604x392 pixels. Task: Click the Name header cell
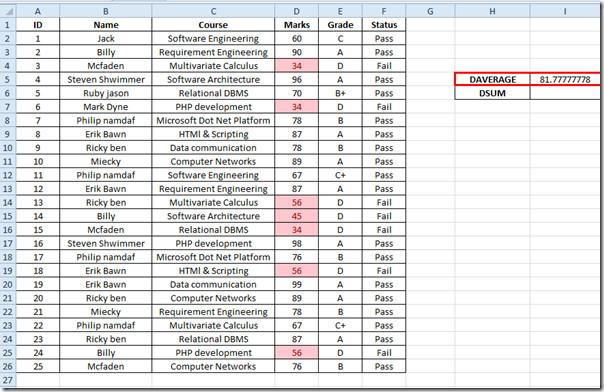click(106, 25)
